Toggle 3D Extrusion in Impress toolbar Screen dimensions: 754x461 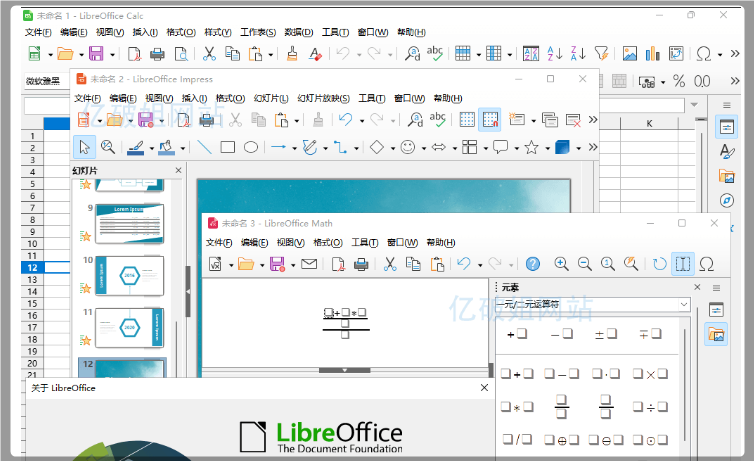(x=562, y=147)
